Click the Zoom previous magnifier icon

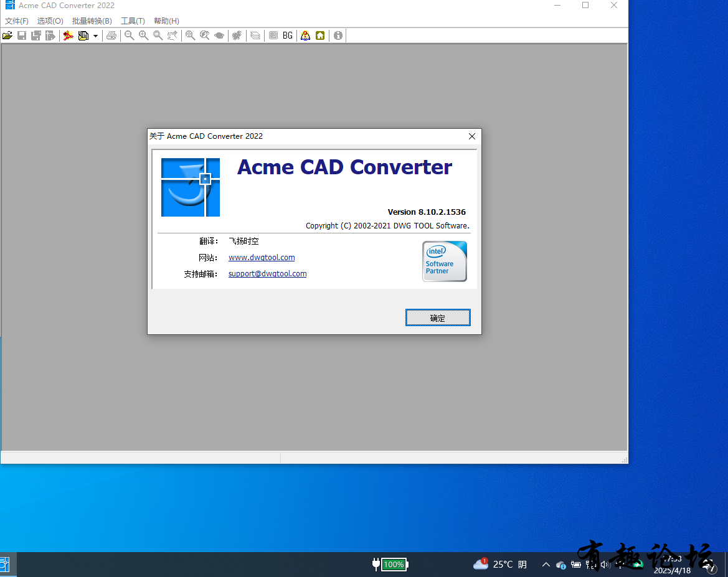click(204, 35)
